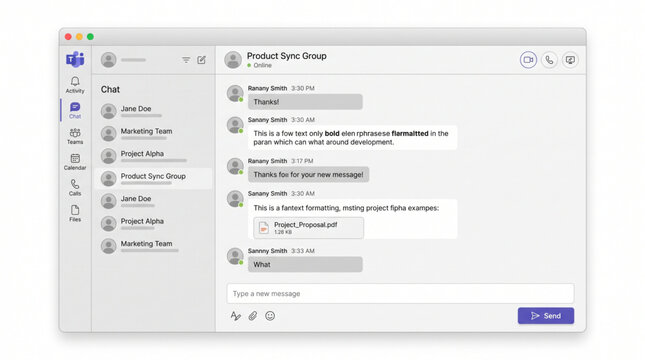
Task: Click the "1.28 KB" file size text
Action: coord(283,232)
